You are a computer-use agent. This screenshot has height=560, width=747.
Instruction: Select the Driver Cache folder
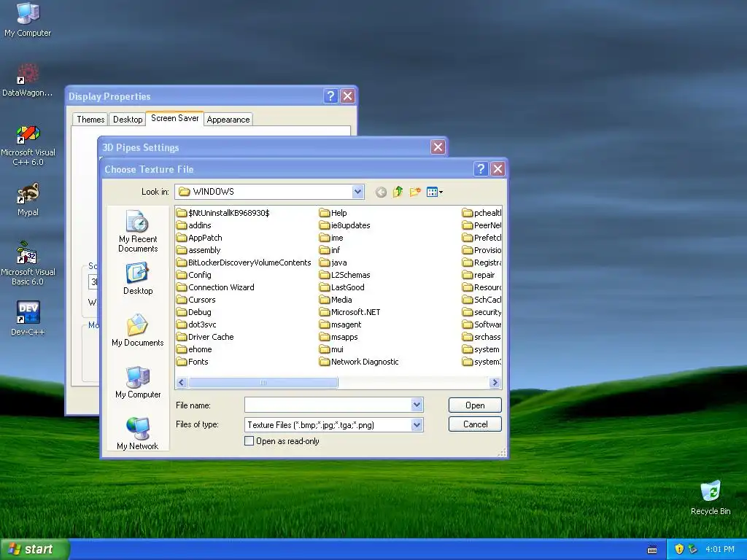(205, 337)
